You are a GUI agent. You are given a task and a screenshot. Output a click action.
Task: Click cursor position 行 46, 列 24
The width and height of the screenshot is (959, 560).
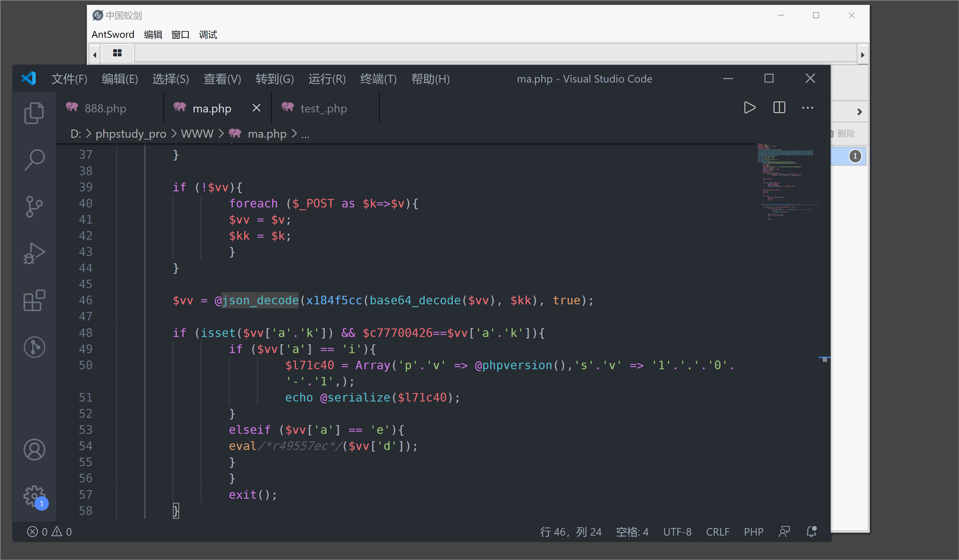[x=570, y=531]
